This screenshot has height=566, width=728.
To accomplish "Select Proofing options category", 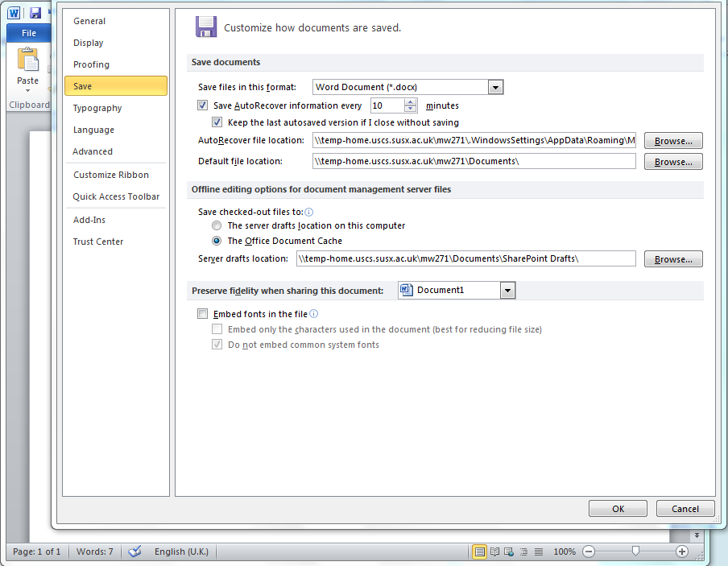I will [116, 64].
